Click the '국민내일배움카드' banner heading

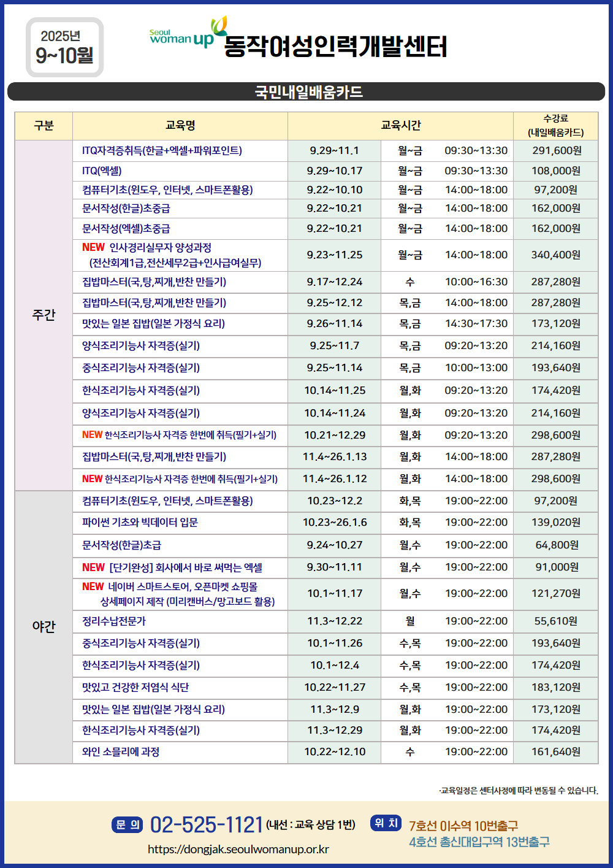(308, 92)
